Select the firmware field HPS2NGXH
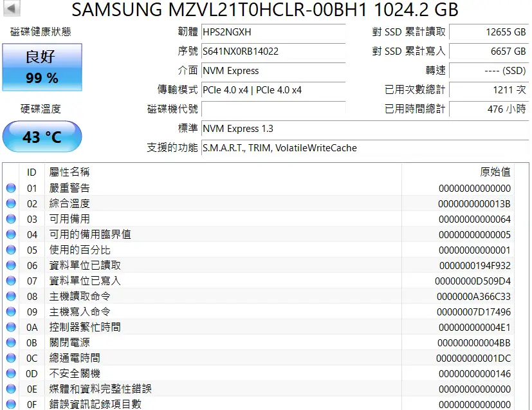This screenshot has height=410, width=532. pos(273,32)
